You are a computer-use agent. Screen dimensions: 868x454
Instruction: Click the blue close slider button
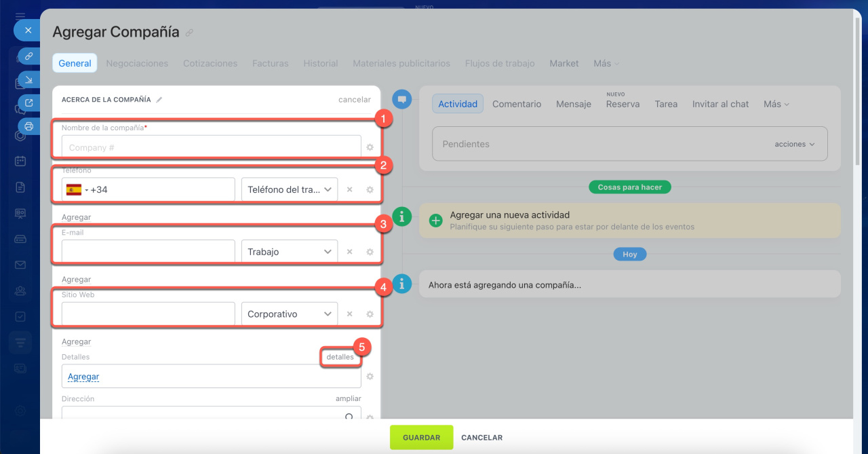tap(28, 30)
